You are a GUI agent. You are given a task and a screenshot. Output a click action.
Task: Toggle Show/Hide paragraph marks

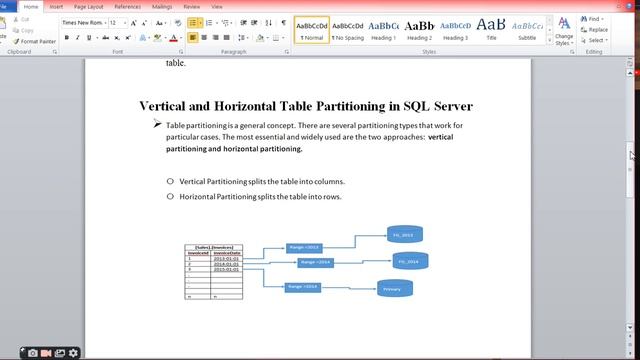click(x=284, y=23)
